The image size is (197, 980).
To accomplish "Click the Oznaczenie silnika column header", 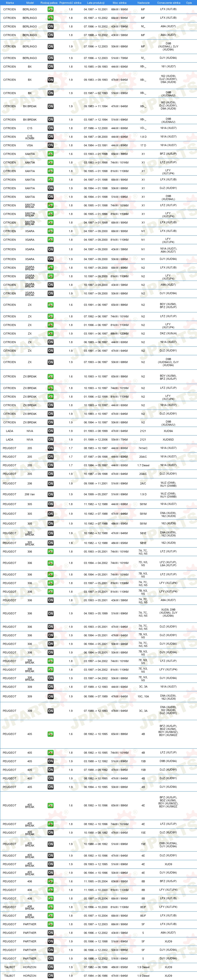I will click(x=169, y=3).
